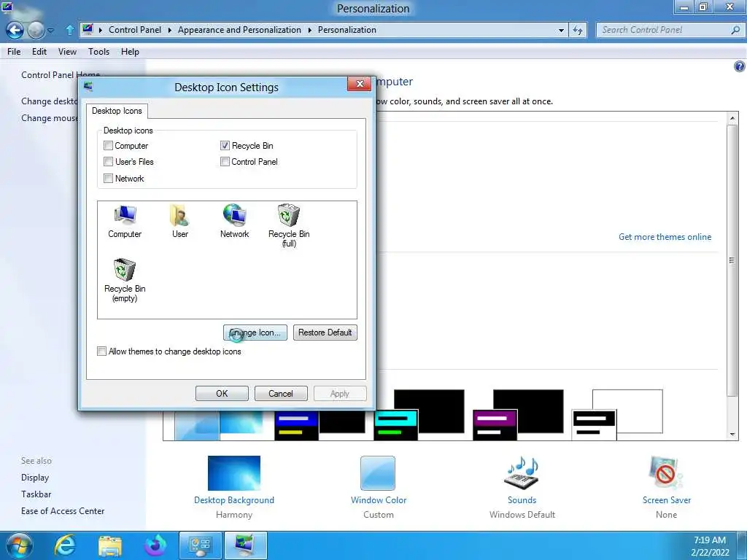Open the Tools menu

tap(98, 52)
